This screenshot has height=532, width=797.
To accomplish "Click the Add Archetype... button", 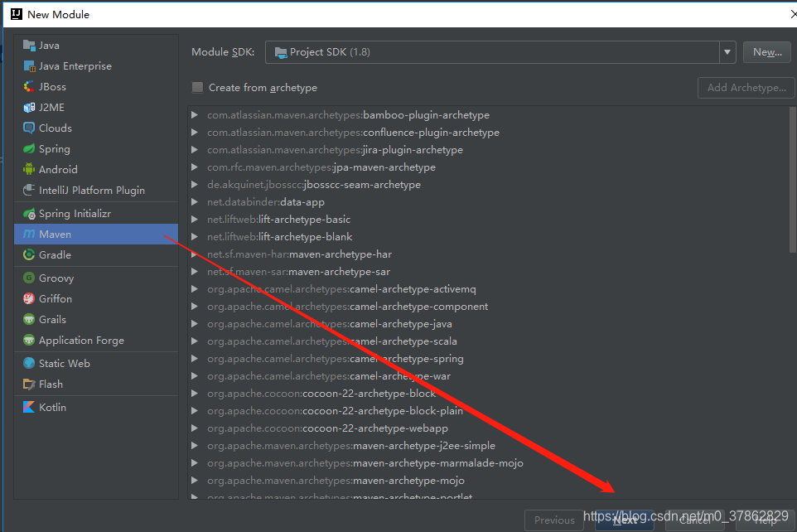I will pos(746,88).
